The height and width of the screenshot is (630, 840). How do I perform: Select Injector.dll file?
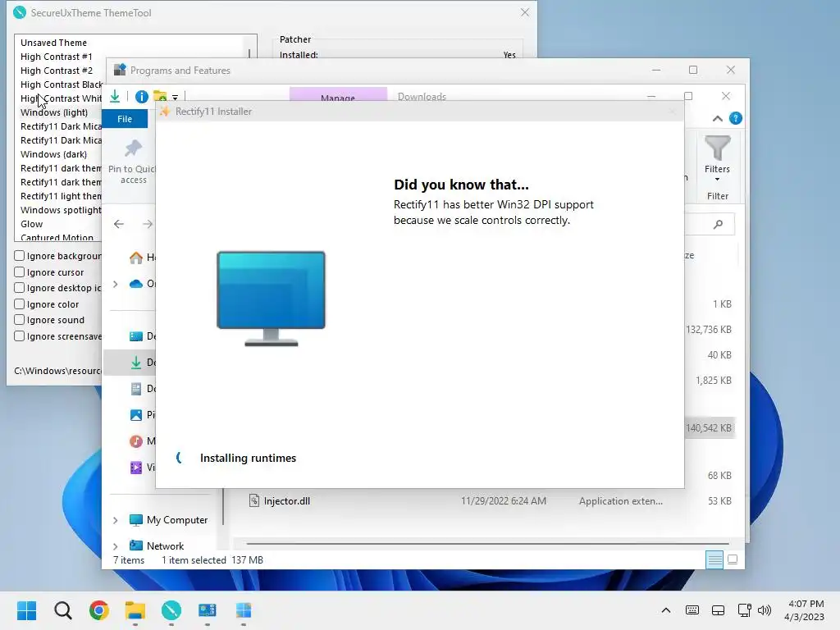pos(286,501)
